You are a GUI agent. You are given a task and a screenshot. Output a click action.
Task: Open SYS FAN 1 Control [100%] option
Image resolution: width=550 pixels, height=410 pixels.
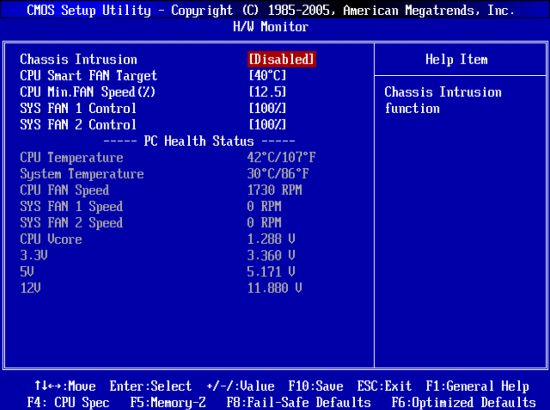click(268, 108)
